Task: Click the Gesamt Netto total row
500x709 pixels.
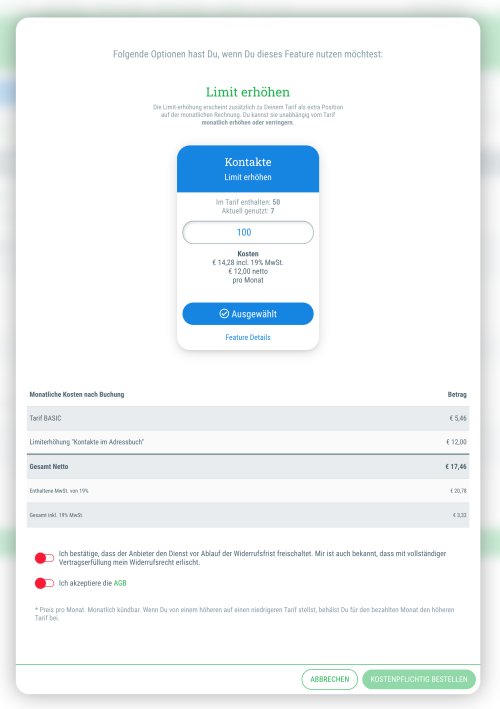Action: click(248, 467)
